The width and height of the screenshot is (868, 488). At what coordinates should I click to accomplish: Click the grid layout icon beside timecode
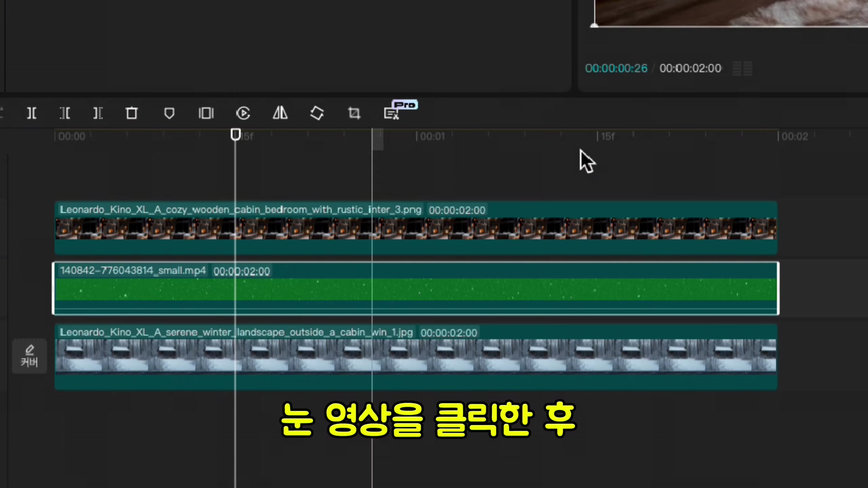[x=742, y=68]
